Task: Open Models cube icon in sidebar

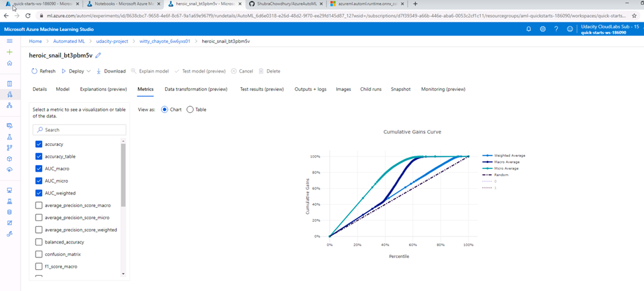Action: (x=10, y=159)
